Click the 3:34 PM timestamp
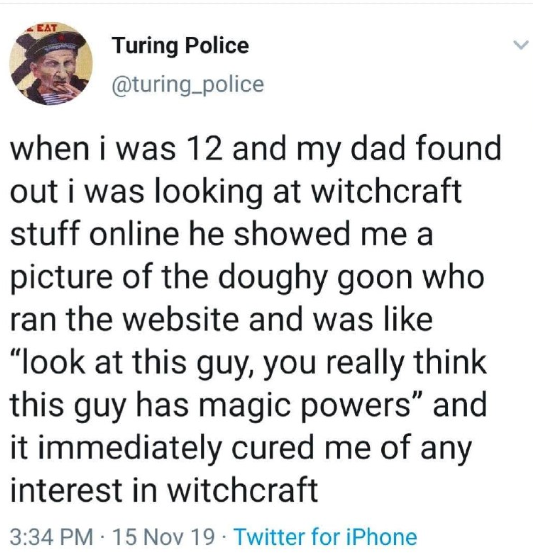Image resolution: width=533 pixels, height=556 pixels. pos(52,537)
